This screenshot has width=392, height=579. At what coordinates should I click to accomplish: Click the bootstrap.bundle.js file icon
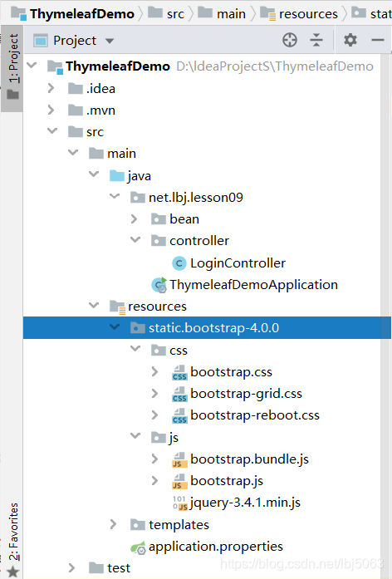pyautogui.click(x=179, y=459)
